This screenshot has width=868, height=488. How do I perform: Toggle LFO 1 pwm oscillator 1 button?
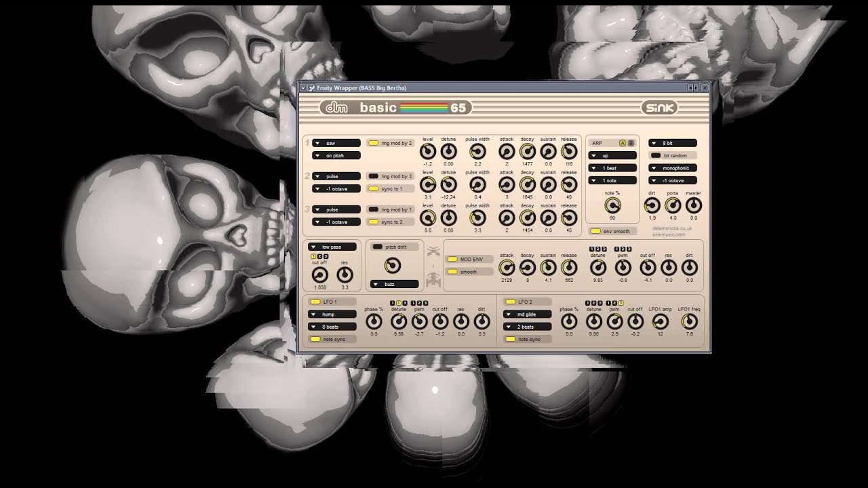(413, 302)
